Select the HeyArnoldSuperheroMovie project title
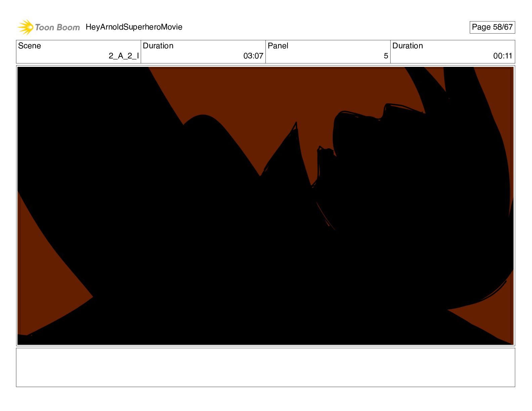 pos(134,27)
